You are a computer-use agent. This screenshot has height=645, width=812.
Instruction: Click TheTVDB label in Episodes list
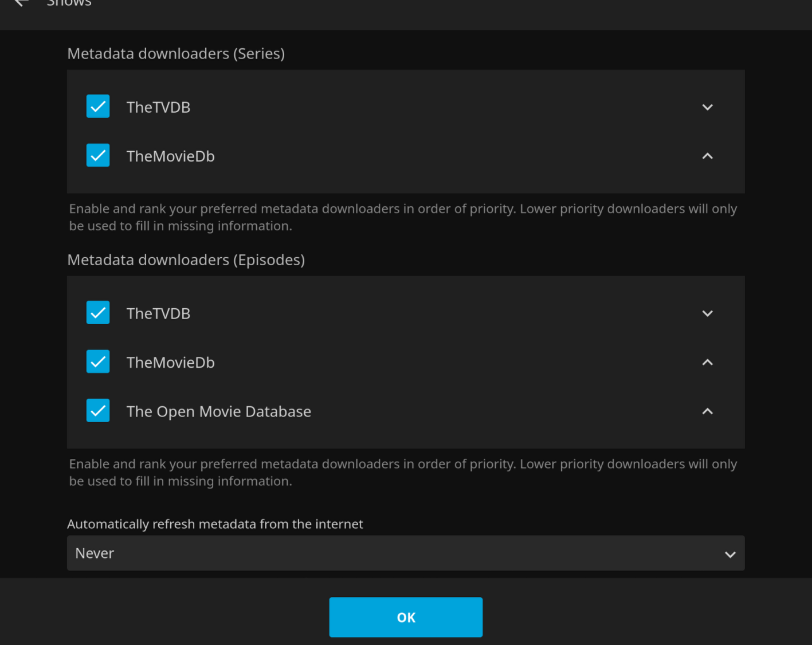(158, 313)
